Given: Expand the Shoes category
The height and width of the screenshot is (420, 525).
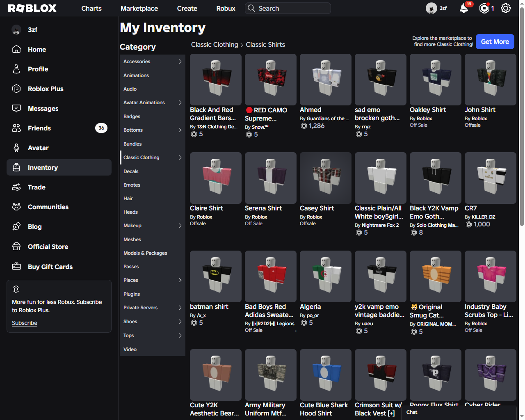Looking at the screenshot, I should pyautogui.click(x=180, y=322).
